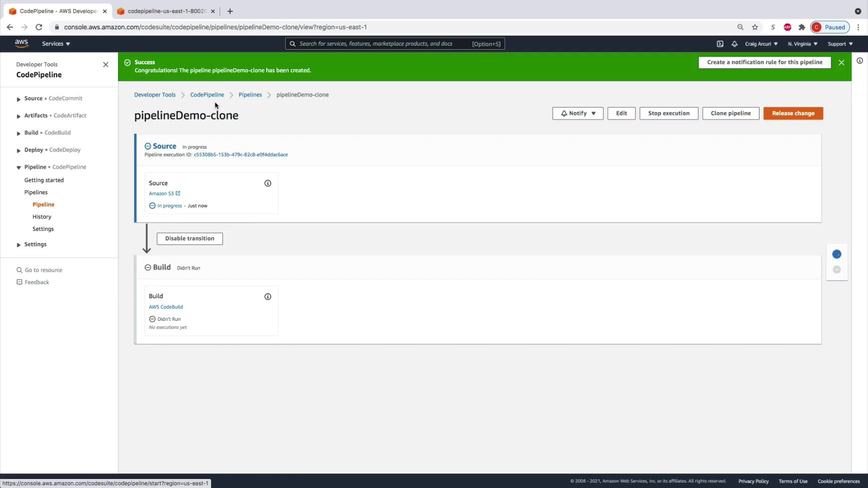The height and width of the screenshot is (488, 868).
Task: Click the Pipelines breadcrumb link
Action: tap(250, 95)
